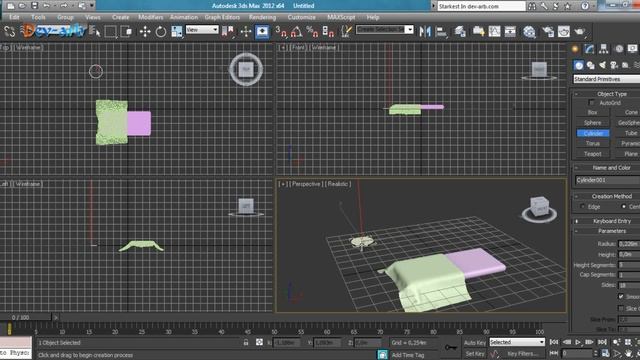Toggle the 3D Snaps icon
Screen dimensions: 640x360
281,31
